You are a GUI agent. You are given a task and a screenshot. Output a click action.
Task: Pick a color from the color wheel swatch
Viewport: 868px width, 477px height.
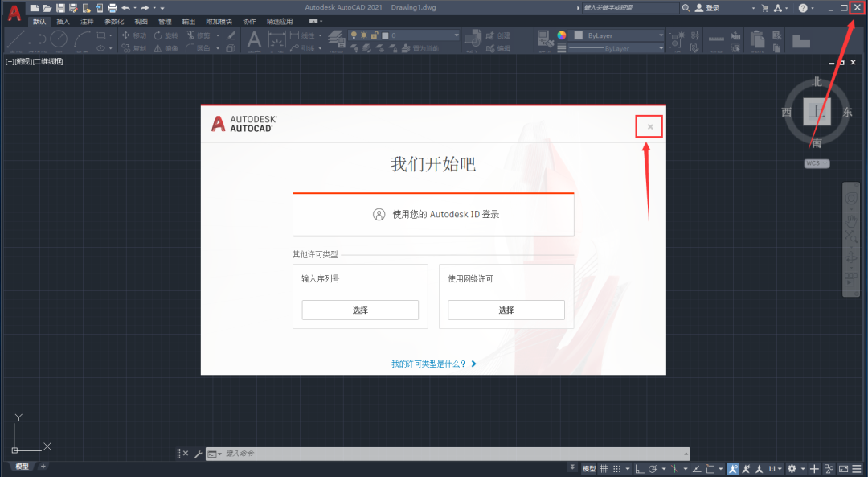pyautogui.click(x=560, y=35)
